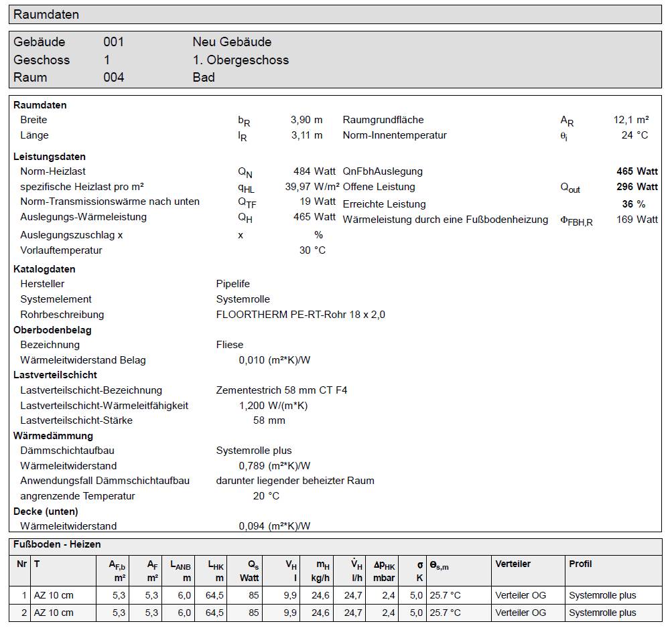Click the covering resistance '0,010 (m²*K)/W'
The image size is (672, 634).
[x=275, y=360]
